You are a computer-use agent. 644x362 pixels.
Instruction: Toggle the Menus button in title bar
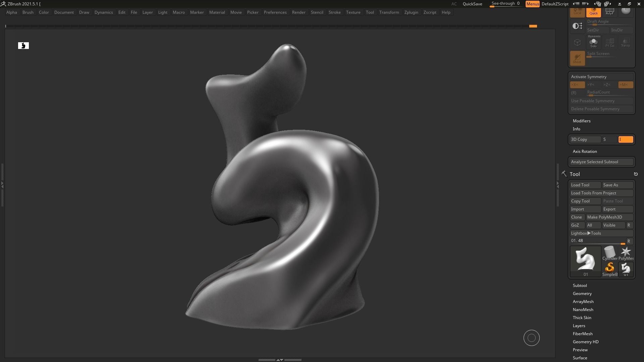533,4
